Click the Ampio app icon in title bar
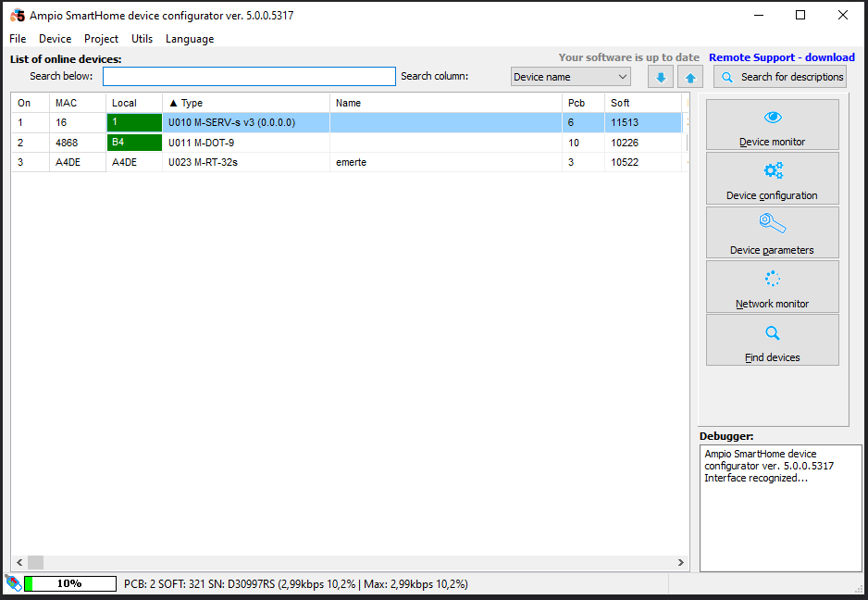 click(x=18, y=16)
